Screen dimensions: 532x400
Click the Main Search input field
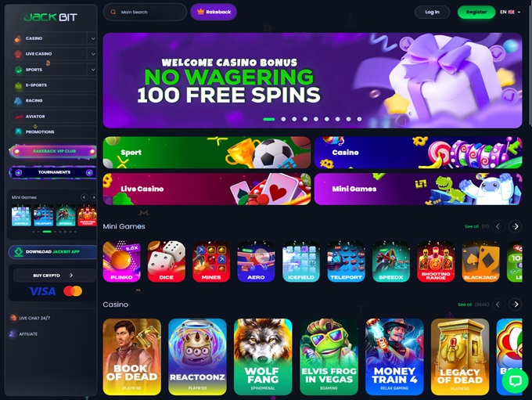(145, 13)
